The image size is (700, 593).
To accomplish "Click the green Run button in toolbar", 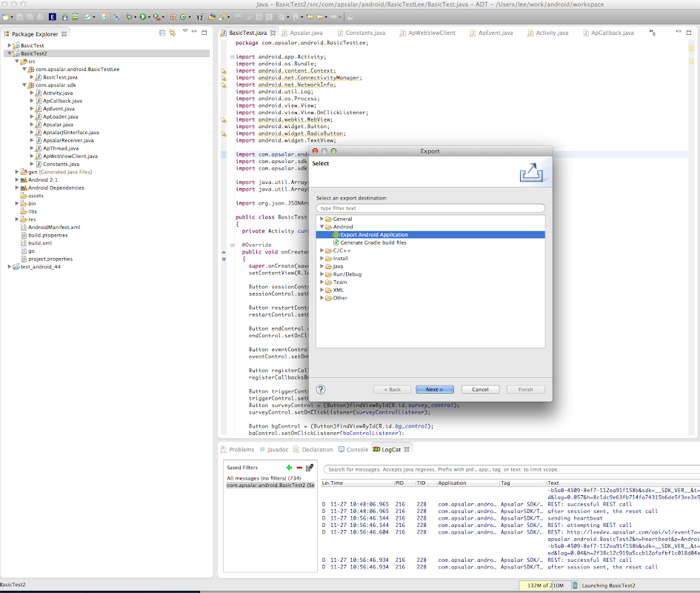I will click(144, 16).
